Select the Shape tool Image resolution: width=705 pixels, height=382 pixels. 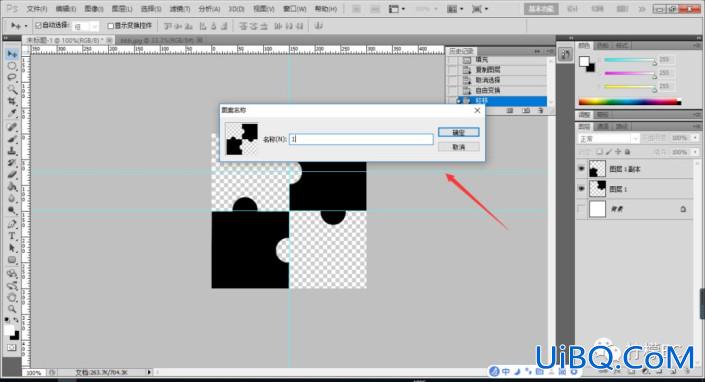tap(12, 260)
